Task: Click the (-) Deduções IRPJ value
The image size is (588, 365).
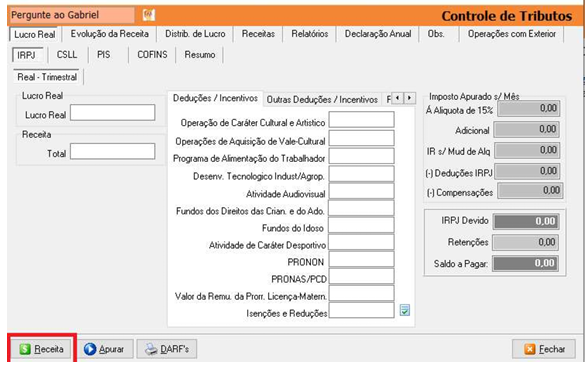Action: [x=527, y=171]
